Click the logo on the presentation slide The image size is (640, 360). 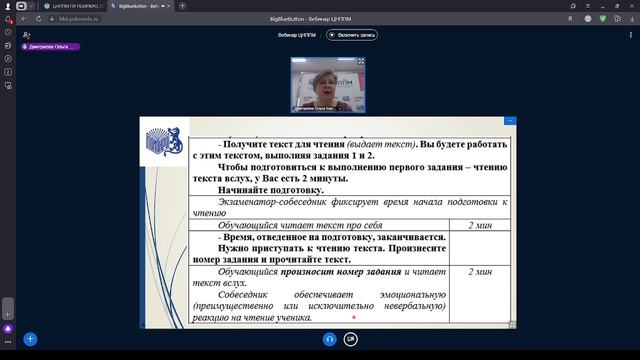click(x=164, y=142)
